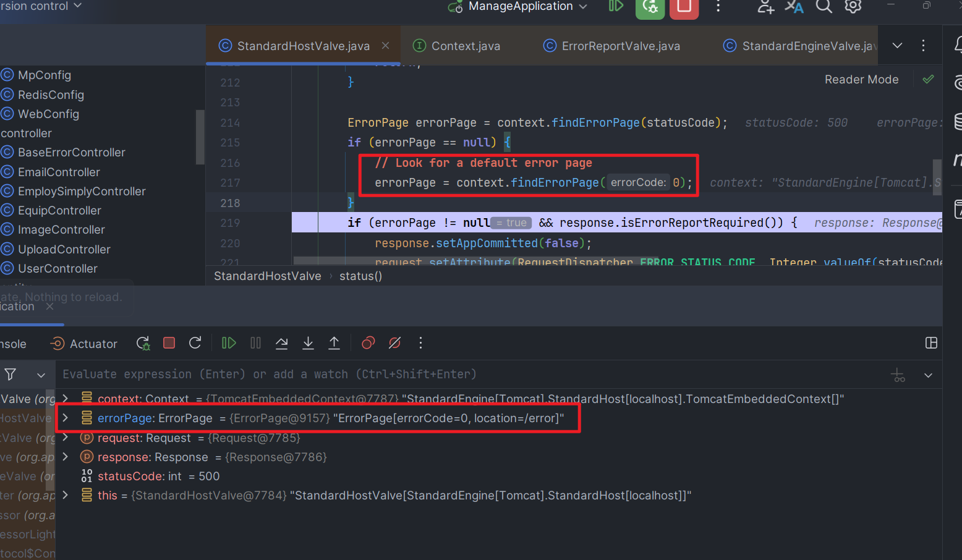Click Step Over icon
Screen dimensions: 962x560
(x=281, y=343)
